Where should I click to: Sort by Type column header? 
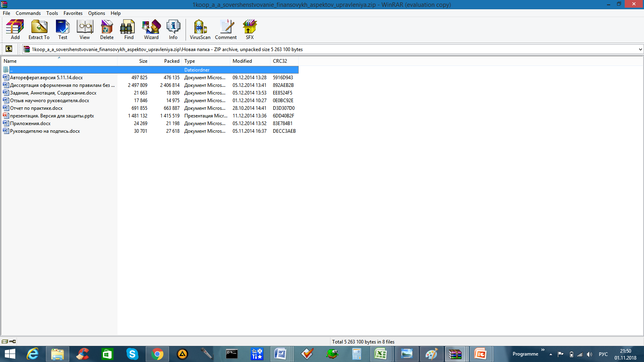(x=206, y=61)
